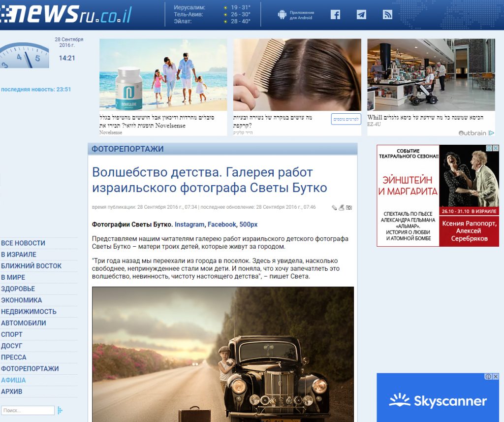Open the RSS feed icon in header
The image size is (504, 422).
[388, 15]
